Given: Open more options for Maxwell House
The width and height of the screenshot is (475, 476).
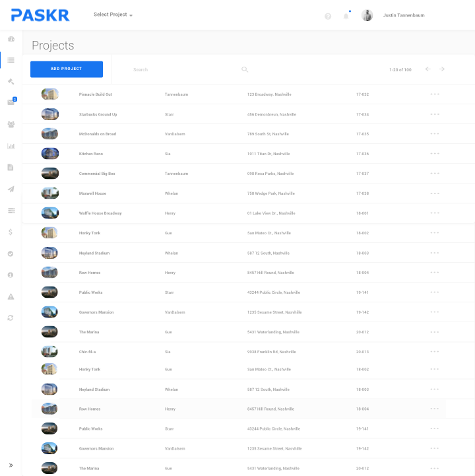Looking at the screenshot, I should pyautogui.click(x=435, y=193).
